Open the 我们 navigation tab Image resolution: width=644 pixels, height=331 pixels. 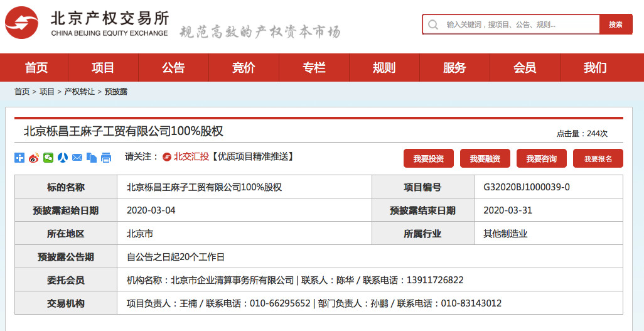(x=595, y=67)
